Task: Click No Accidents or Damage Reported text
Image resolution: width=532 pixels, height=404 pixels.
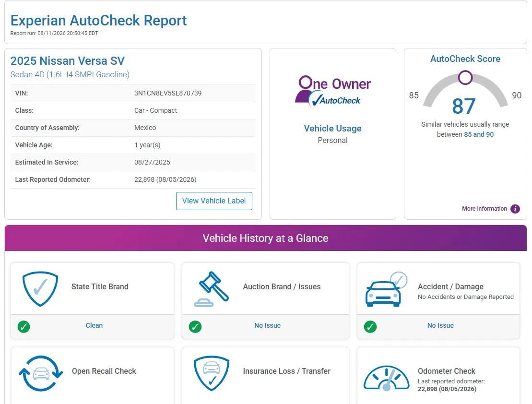Action: 465,297
